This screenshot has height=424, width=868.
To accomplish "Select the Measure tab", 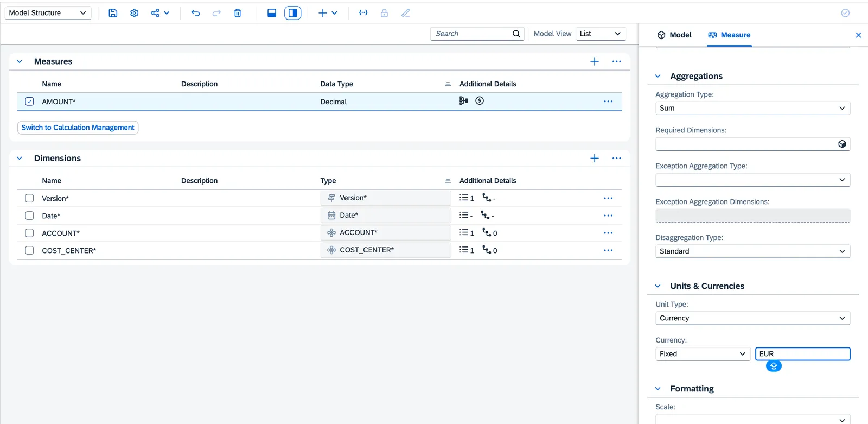I will click(729, 35).
